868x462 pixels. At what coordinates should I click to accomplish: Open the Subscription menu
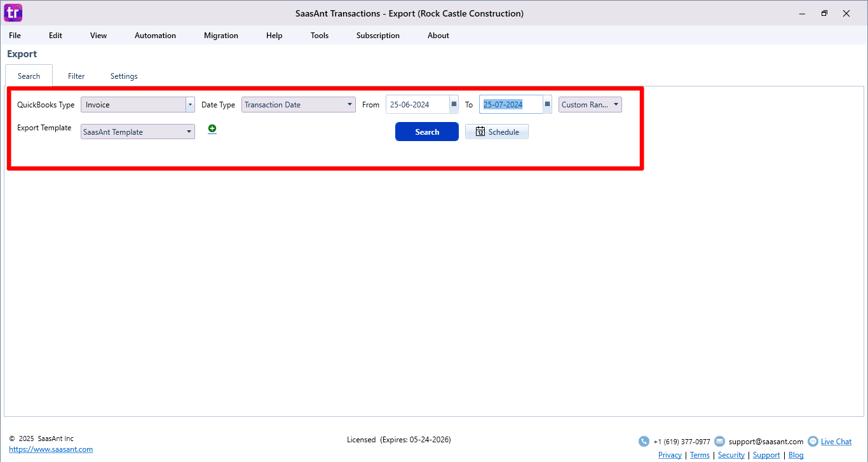pos(377,36)
